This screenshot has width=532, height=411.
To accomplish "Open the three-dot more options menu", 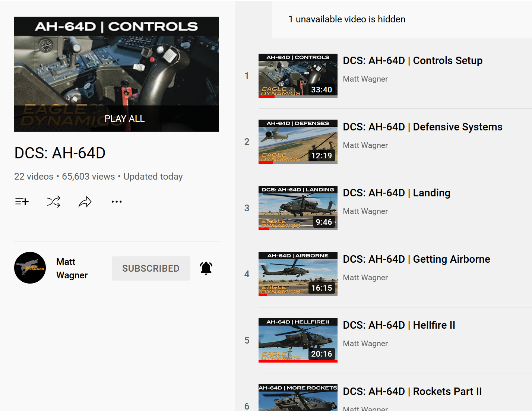I will pyautogui.click(x=117, y=202).
